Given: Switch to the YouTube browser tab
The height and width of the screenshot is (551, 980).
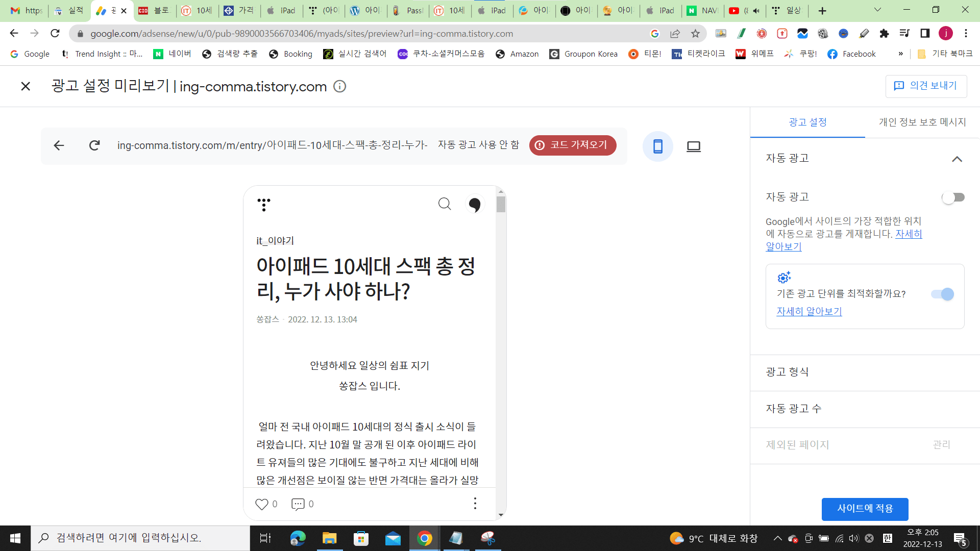Looking at the screenshot, I should coord(746,11).
